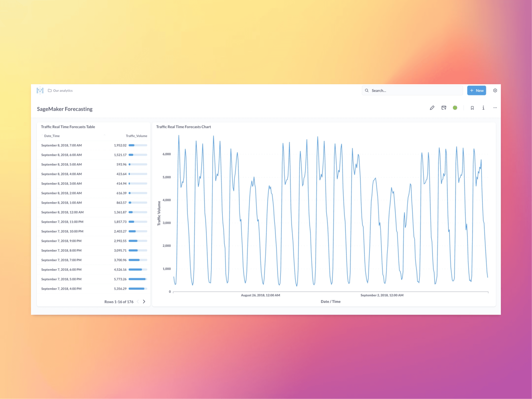The width and height of the screenshot is (532, 399).
Task: Show dashboard info with the i icon
Action: [483, 108]
